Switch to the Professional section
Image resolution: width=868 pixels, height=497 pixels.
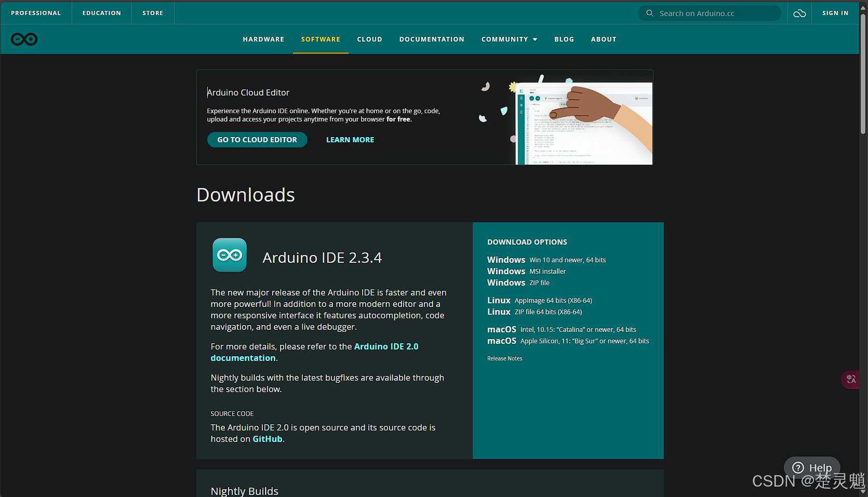click(x=36, y=13)
